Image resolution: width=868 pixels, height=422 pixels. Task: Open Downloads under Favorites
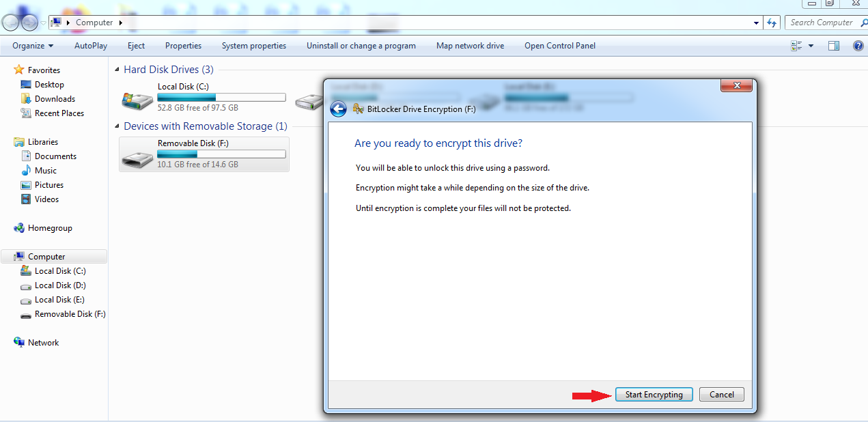(55, 99)
